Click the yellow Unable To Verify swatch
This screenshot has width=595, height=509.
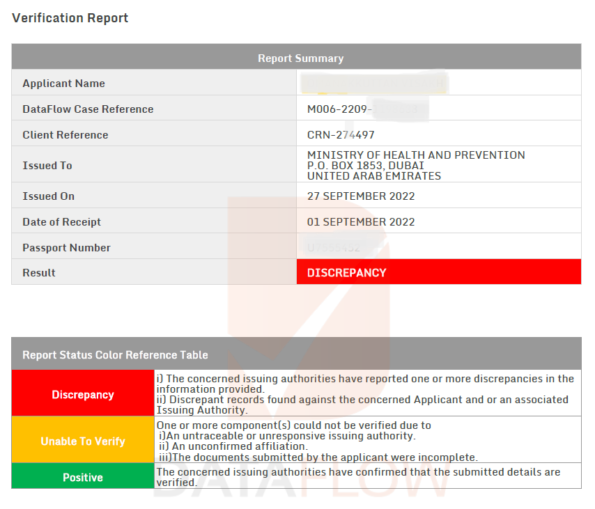point(83,440)
